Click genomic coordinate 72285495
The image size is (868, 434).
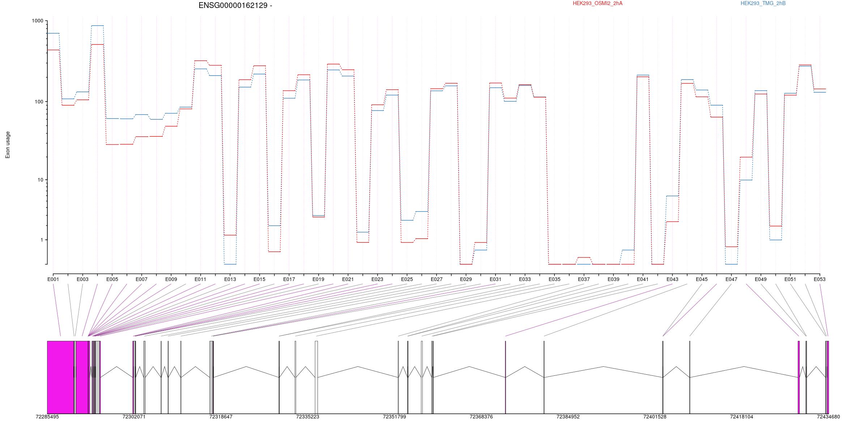[x=47, y=417]
